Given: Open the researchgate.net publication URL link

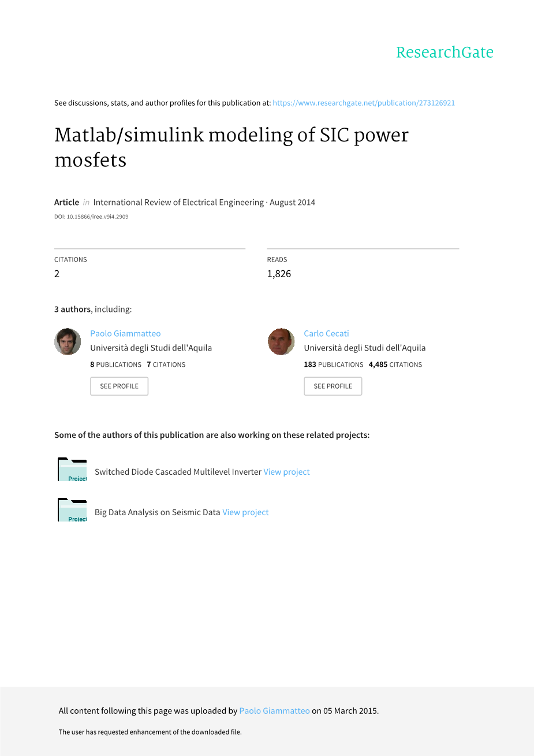Looking at the screenshot, I should [x=364, y=103].
